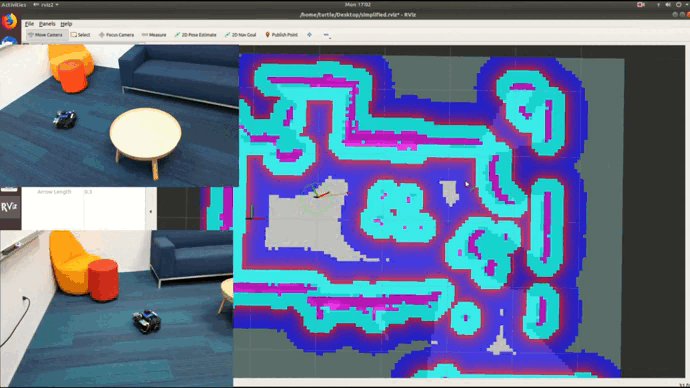Open the File menu

coord(29,24)
